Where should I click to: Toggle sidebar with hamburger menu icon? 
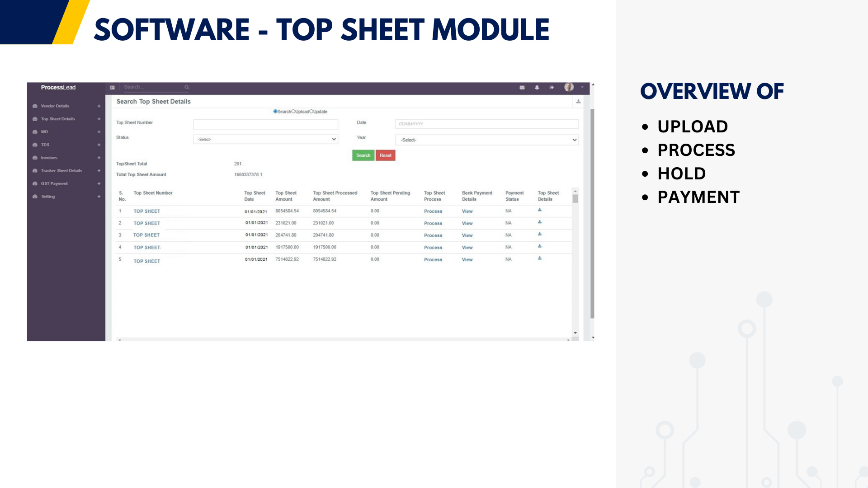[112, 88]
